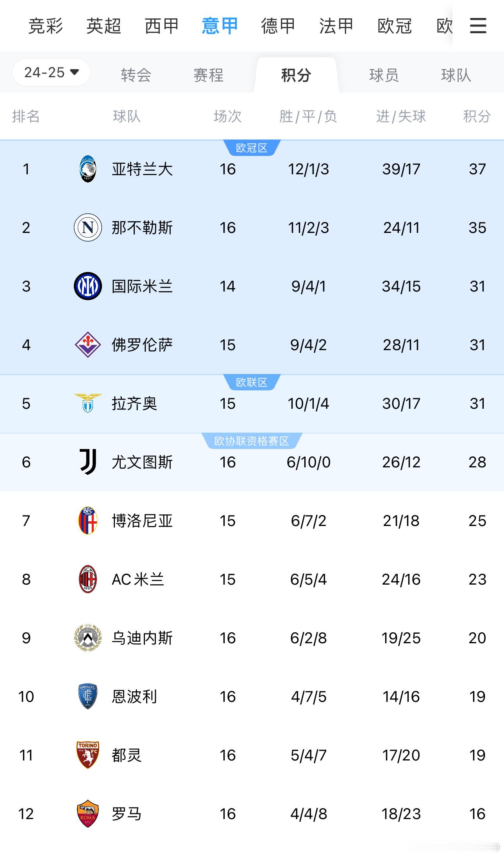Open the 球员 players tab

click(384, 75)
